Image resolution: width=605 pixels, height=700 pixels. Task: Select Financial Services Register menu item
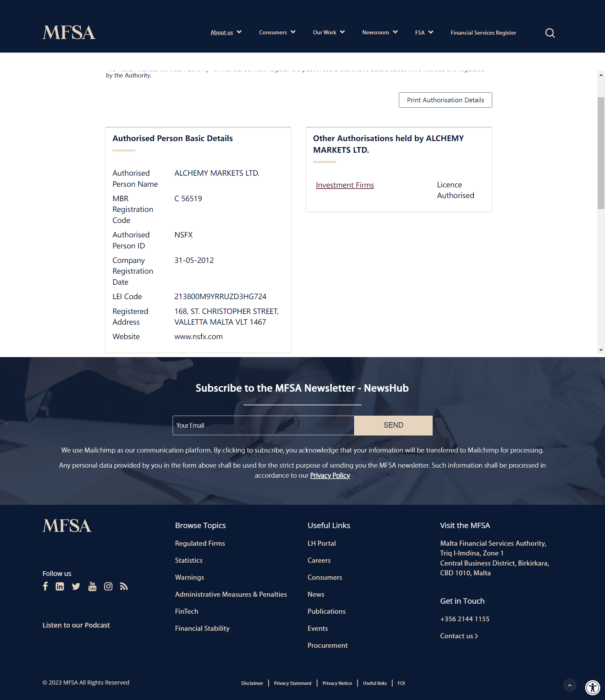click(x=483, y=32)
